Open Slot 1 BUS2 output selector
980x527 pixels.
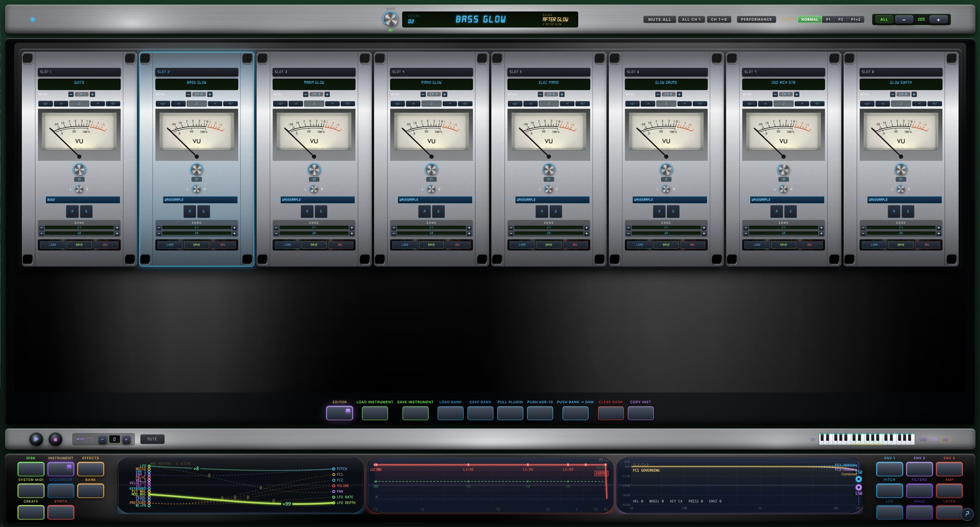click(83, 200)
